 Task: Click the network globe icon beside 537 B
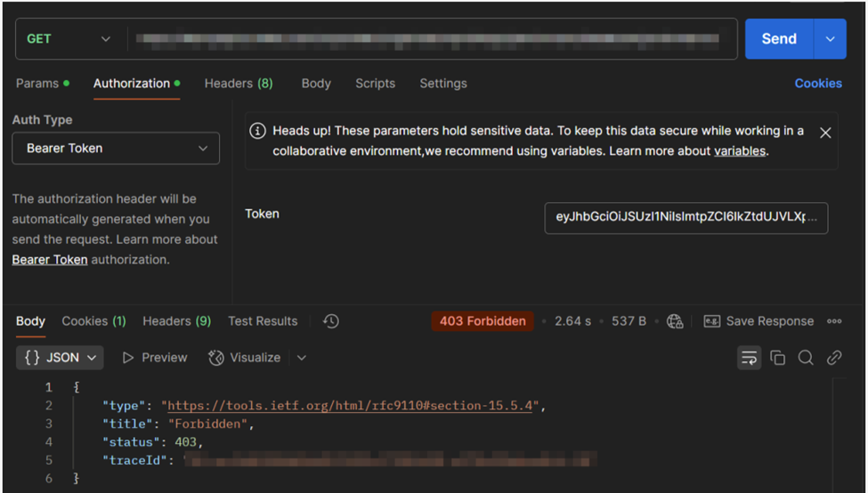[675, 321]
